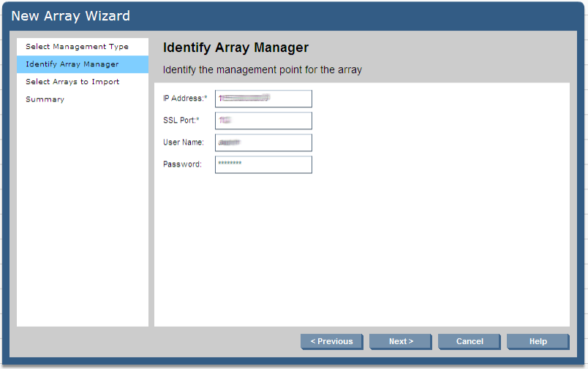
Task: Click the 'Password:' label text
Action: click(x=182, y=164)
